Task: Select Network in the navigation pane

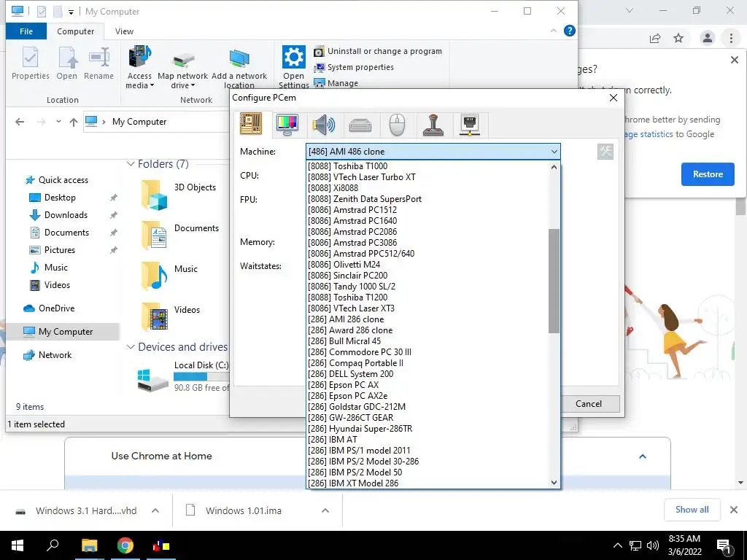Action: (55, 355)
